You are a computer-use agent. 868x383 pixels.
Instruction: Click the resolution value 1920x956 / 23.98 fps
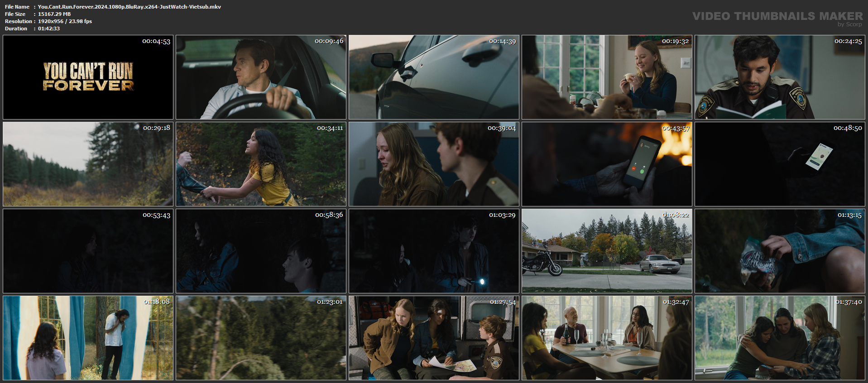[65, 21]
